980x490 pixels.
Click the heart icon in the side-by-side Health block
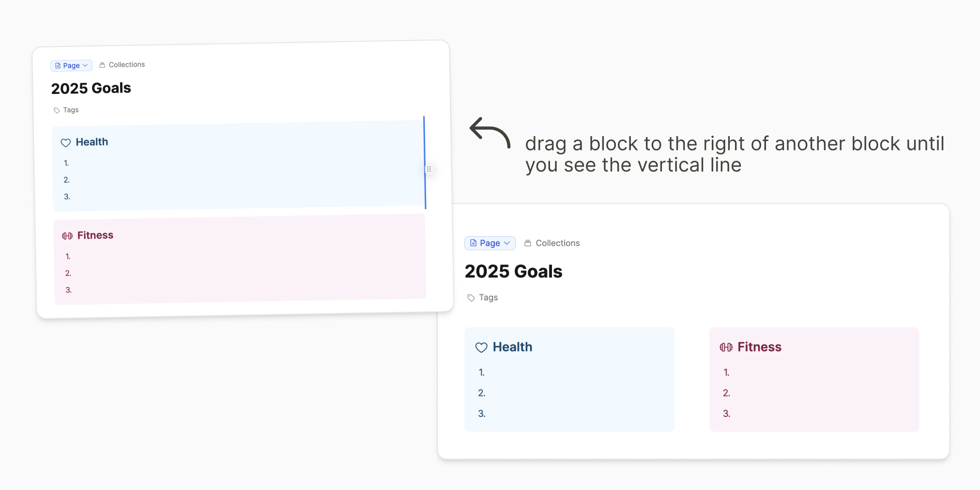481,348
